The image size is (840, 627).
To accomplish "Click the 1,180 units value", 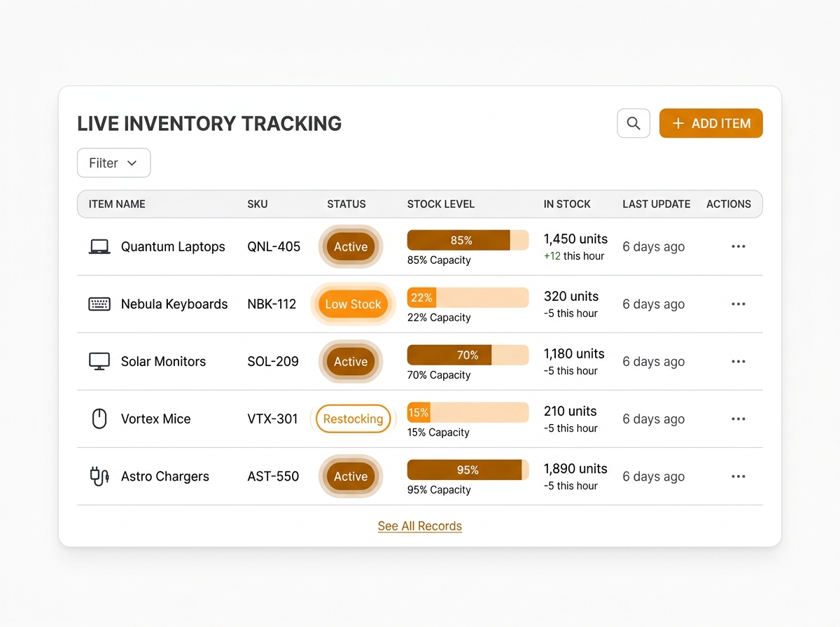I will pos(574,353).
